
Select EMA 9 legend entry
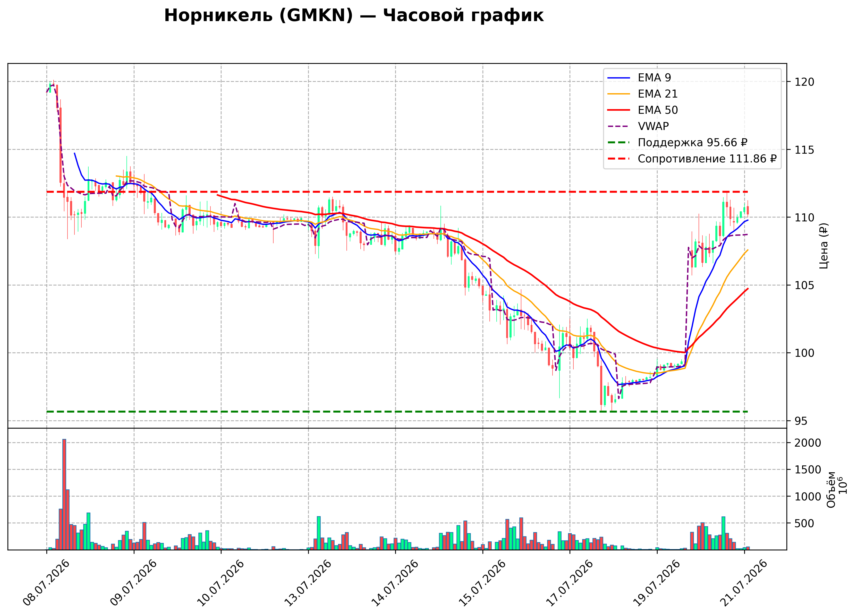pos(639,77)
